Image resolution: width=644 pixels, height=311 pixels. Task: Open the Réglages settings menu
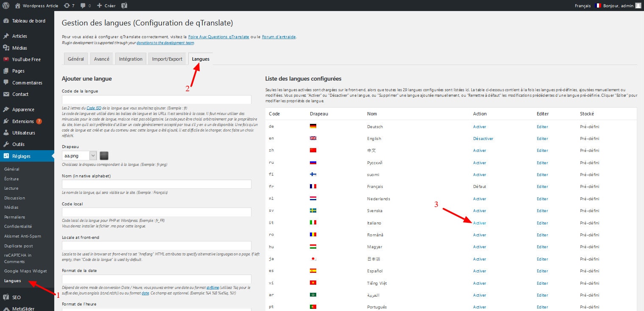27,156
